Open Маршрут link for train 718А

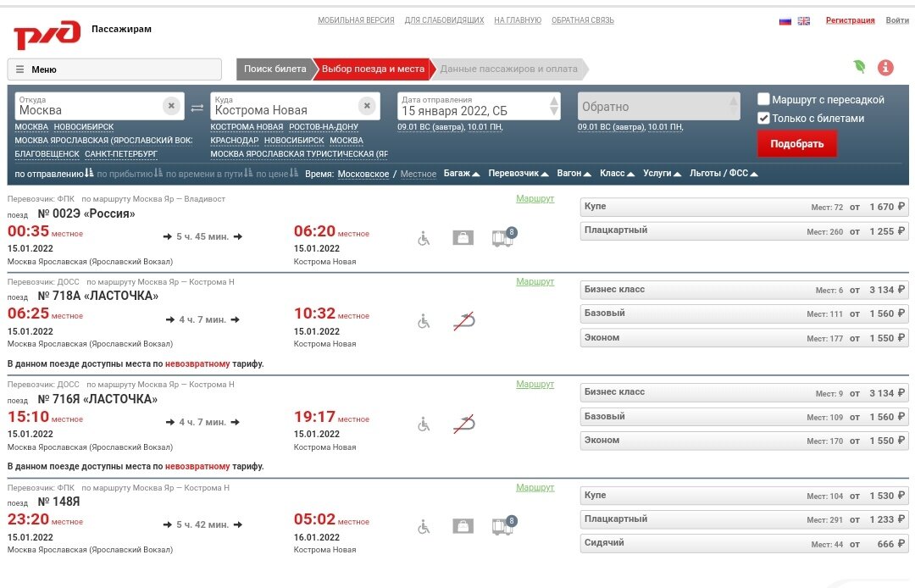pos(535,282)
